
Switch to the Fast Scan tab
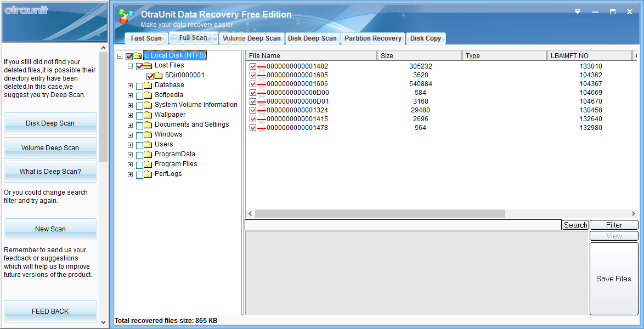coord(146,38)
